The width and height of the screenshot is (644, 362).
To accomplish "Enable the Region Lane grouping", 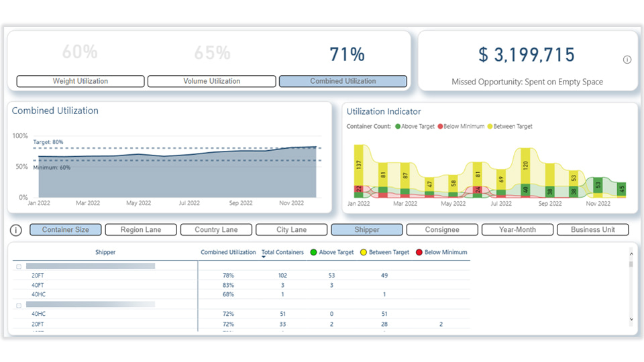I will [x=141, y=230].
